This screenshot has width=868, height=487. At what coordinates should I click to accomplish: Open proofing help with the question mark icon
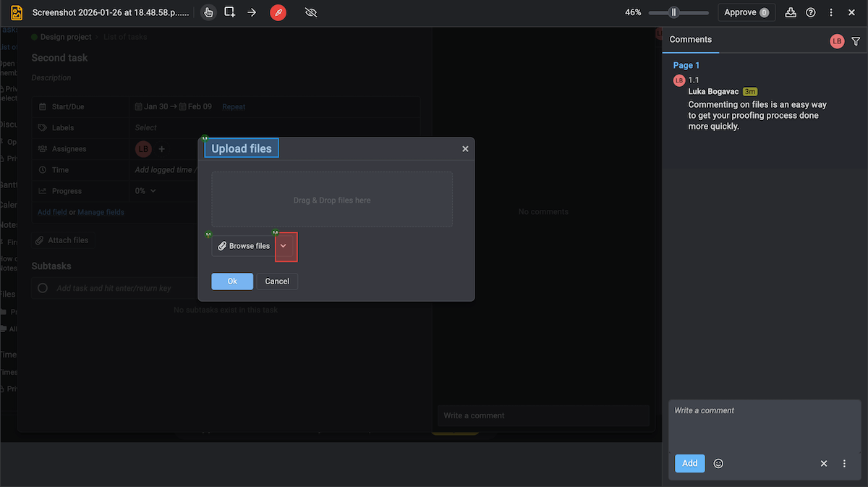coord(810,12)
